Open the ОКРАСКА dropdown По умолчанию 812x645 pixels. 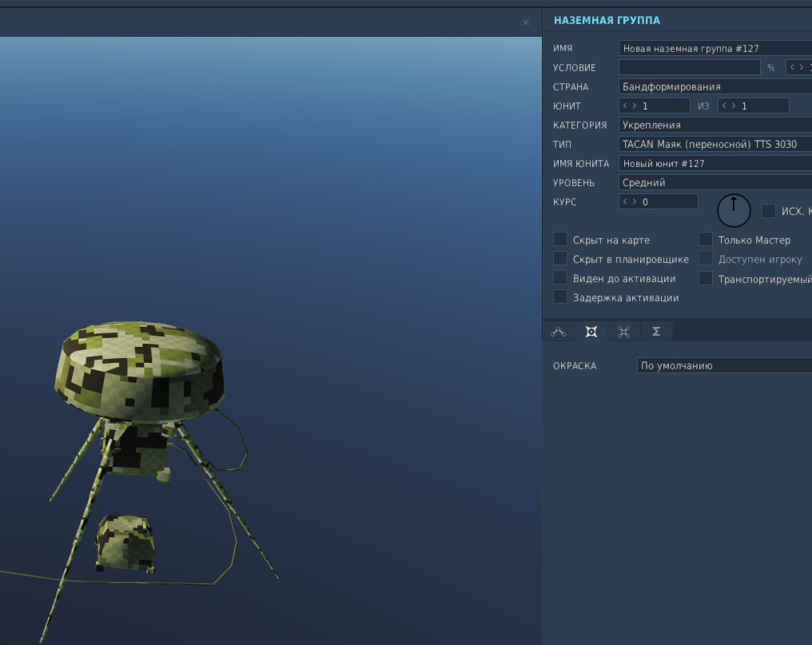(724, 365)
